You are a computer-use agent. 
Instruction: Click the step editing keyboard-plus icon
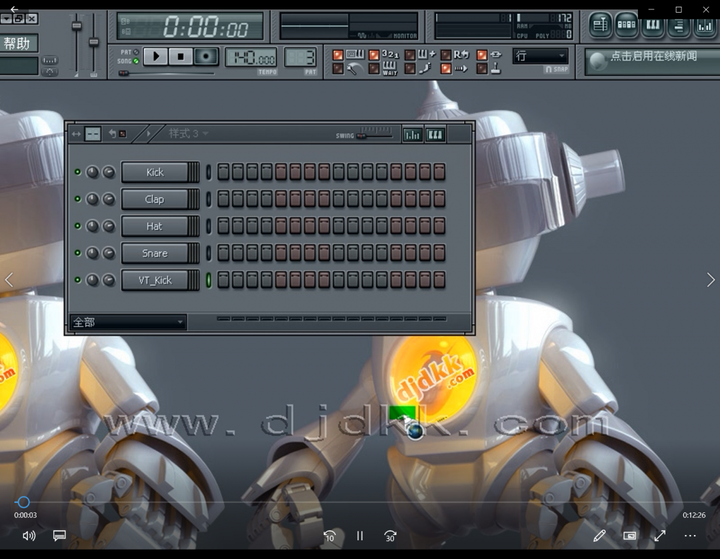(x=427, y=55)
